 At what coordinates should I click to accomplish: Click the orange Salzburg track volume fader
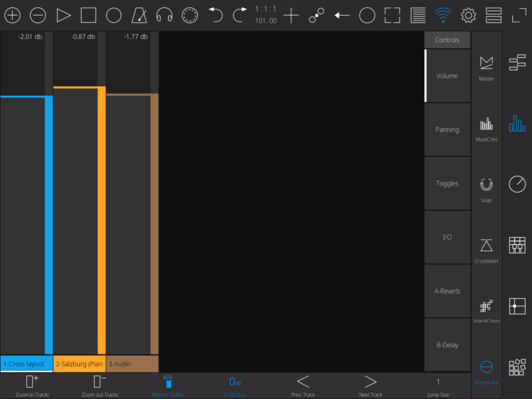[79, 218]
